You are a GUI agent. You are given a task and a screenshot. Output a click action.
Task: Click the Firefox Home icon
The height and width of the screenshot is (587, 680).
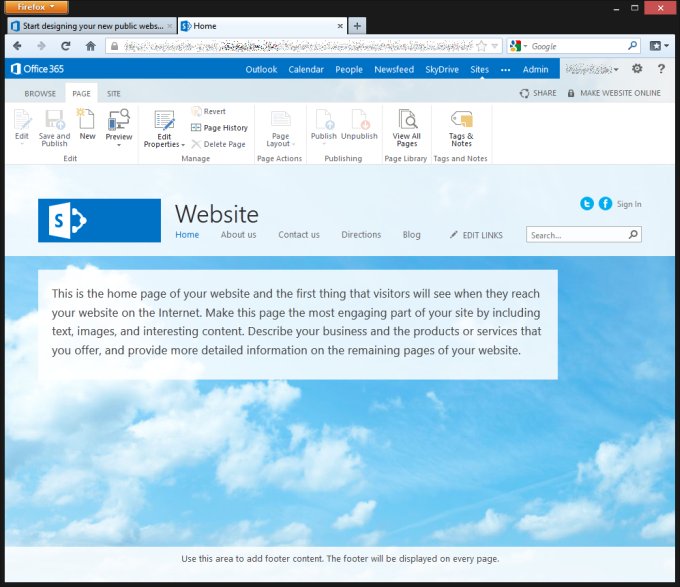[x=90, y=46]
